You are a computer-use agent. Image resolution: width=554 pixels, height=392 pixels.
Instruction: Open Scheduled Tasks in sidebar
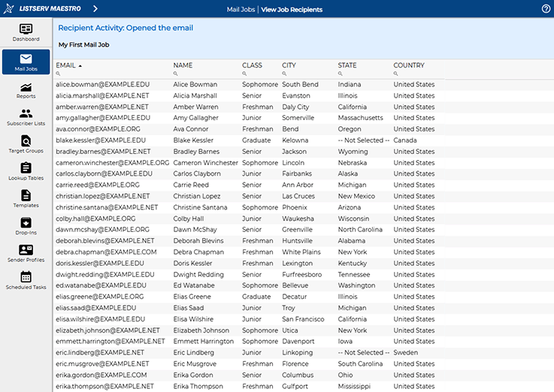[26, 281]
